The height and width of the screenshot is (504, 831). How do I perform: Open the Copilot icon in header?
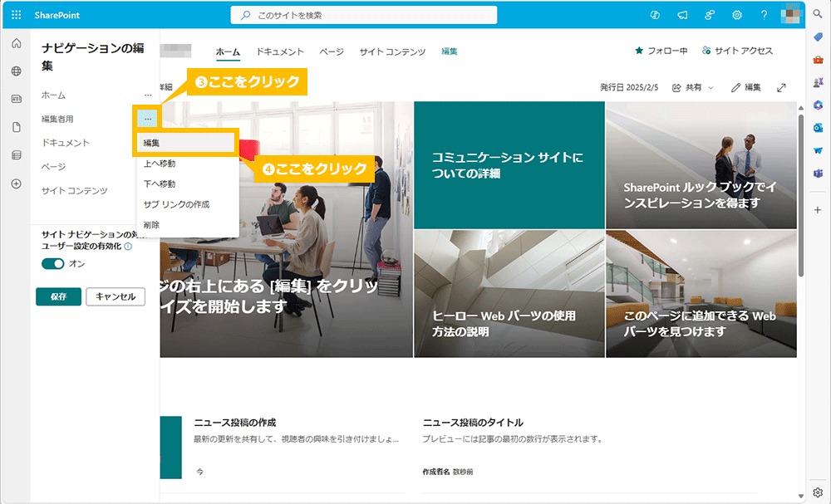(x=655, y=15)
